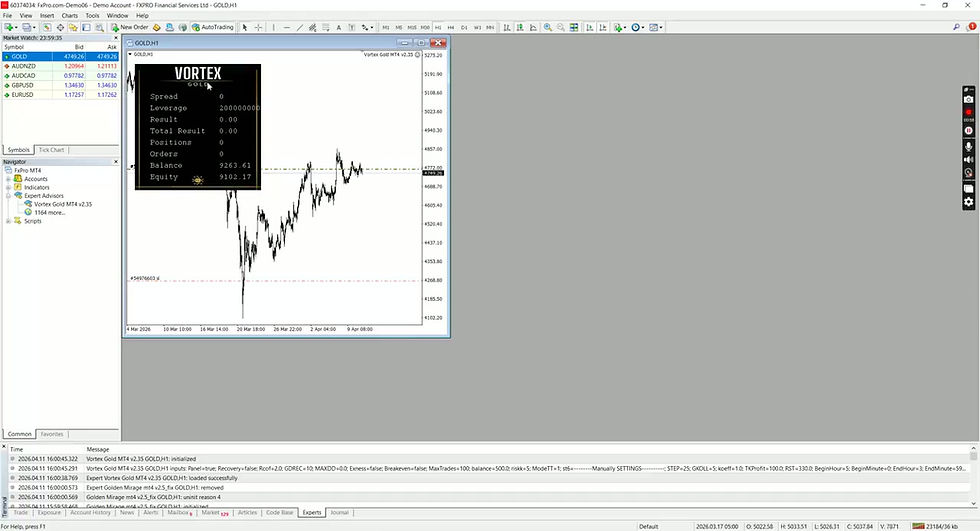
Task: Select bar chart display icon
Action: coord(507,27)
